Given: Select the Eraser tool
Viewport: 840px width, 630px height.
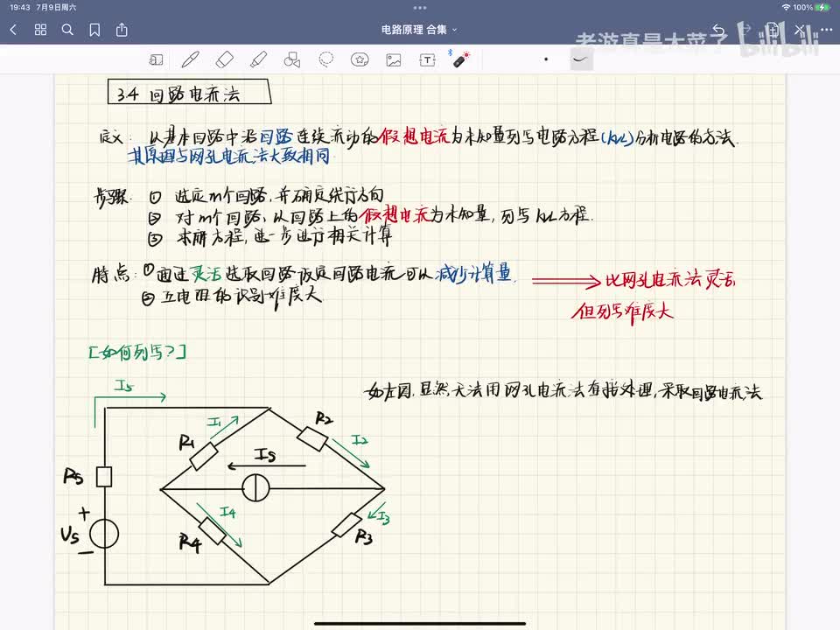Looking at the screenshot, I should [x=225, y=59].
